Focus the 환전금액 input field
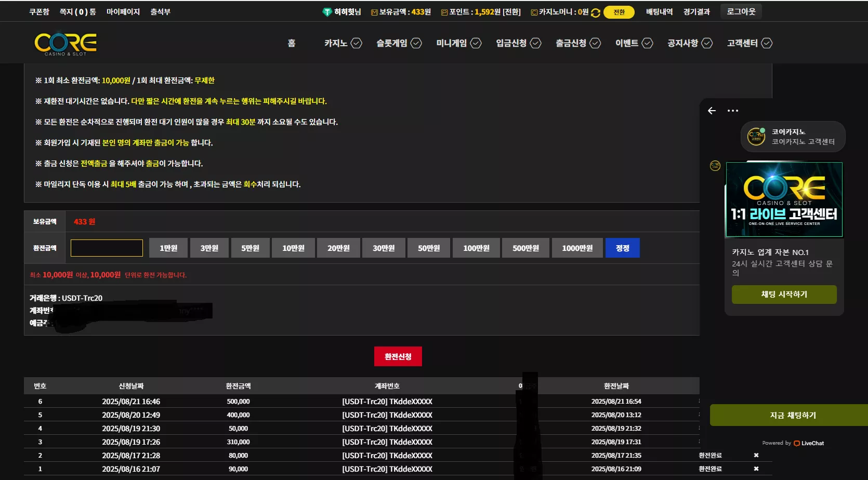 pyautogui.click(x=107, y=248)
